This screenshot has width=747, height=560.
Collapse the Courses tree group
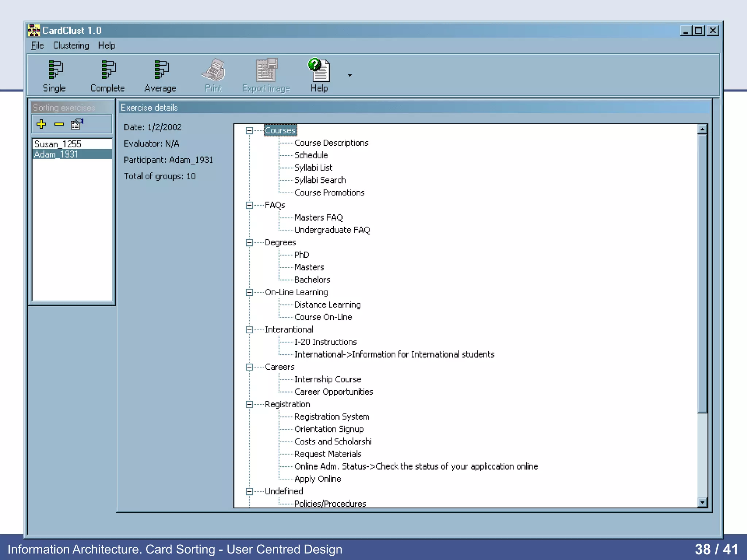[249, 131]
